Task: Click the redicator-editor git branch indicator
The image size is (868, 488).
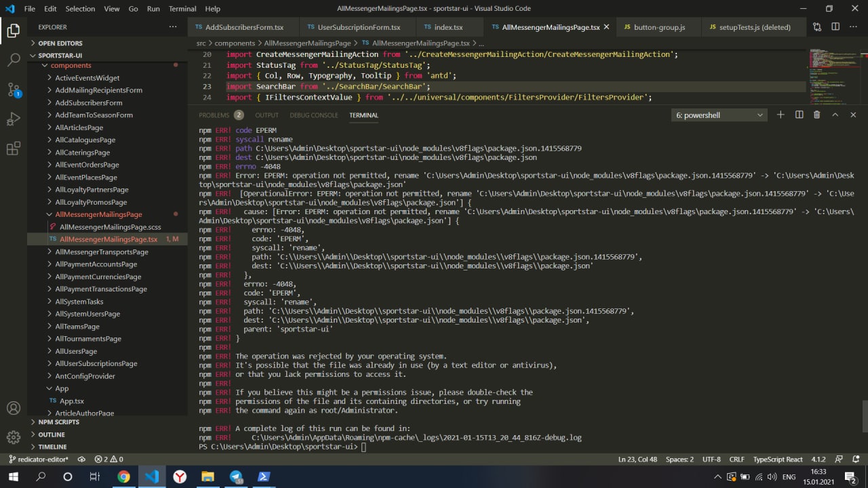Action: tap(39, 459)
